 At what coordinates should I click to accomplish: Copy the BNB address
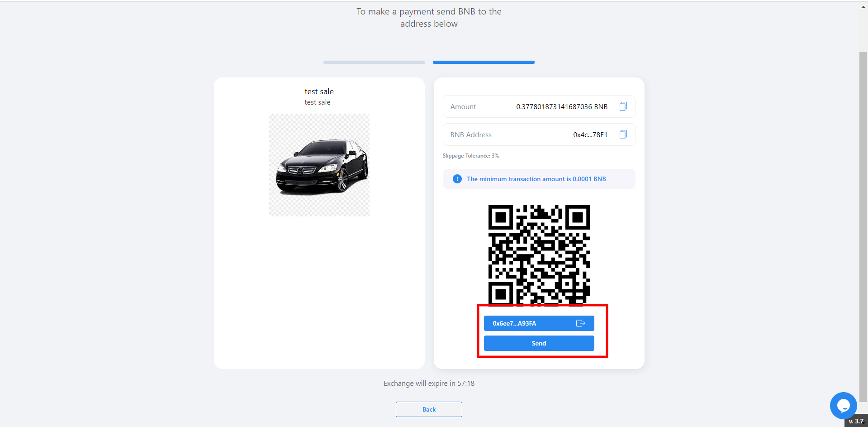(x=623, y=135)
